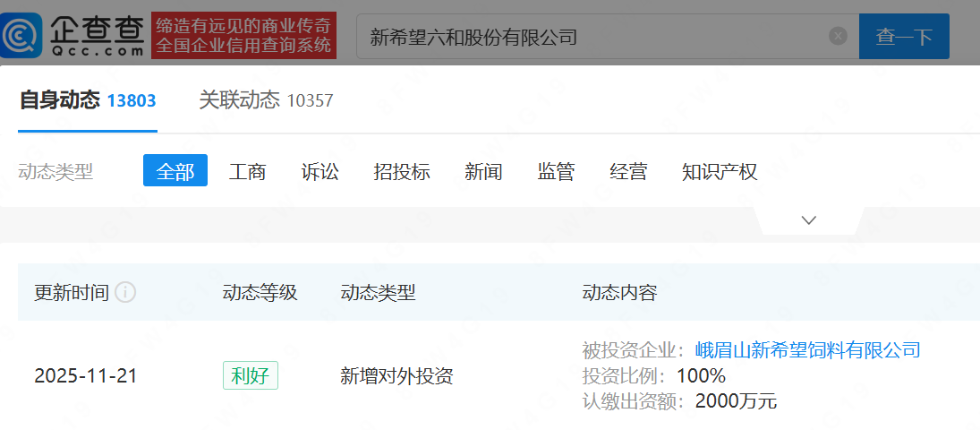Open the 峨眉山新希望饲料有限公司 company link
The height and width of the screenshot is (430, 980).
pos(807,349)
